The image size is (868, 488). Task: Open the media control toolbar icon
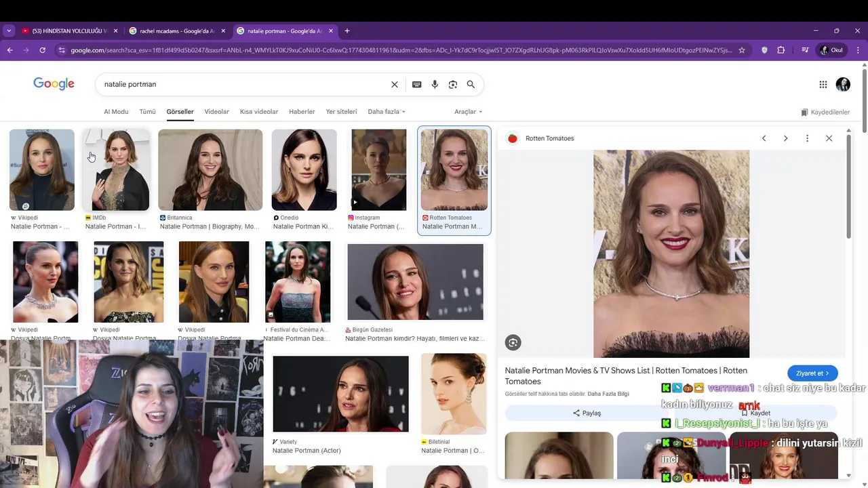(x=804, y=50)
